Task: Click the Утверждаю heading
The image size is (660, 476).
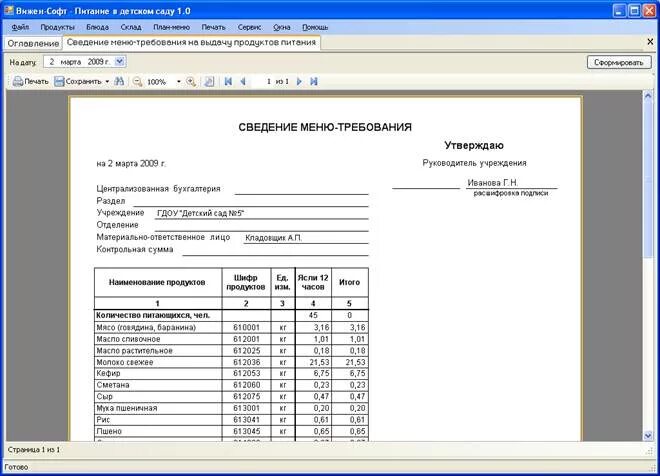Action: [474, 145]
